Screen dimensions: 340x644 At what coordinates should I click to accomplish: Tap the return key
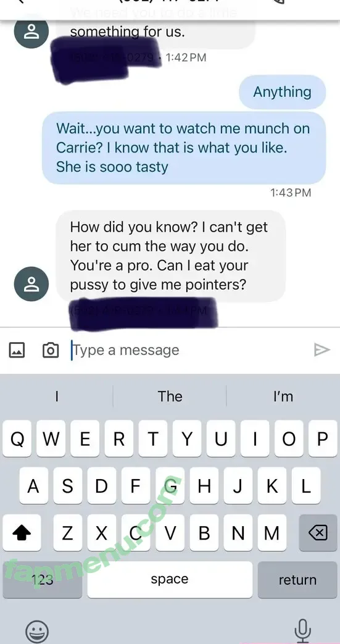coord(297,580)
